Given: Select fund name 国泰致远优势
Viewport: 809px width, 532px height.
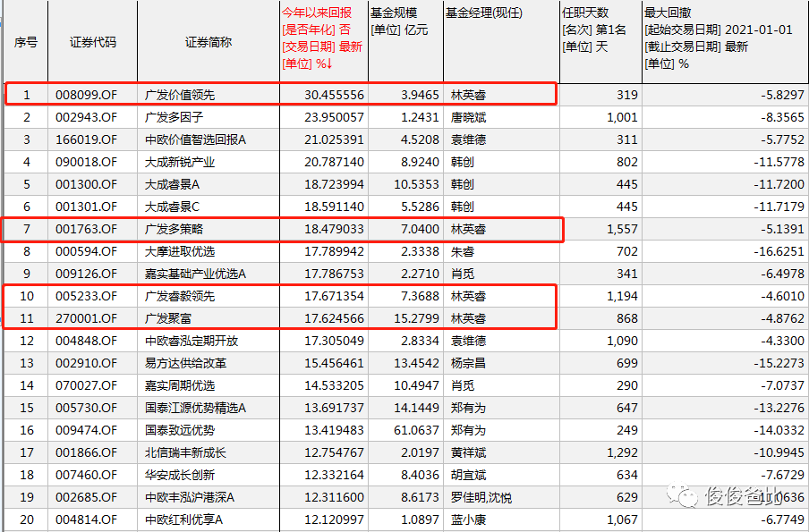Looking at the screenshot, I should tap(180, 430).
